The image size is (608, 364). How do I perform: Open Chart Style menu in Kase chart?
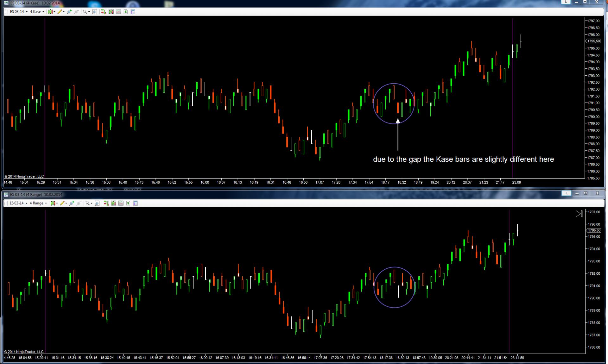pyautogui.click(x=51, y=12)
